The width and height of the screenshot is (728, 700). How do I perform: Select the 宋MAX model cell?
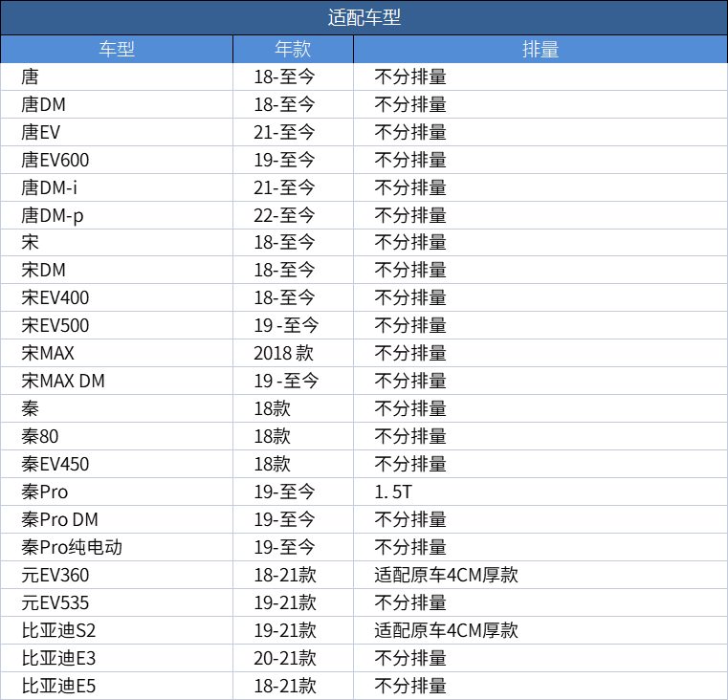[x=117, y=353]
